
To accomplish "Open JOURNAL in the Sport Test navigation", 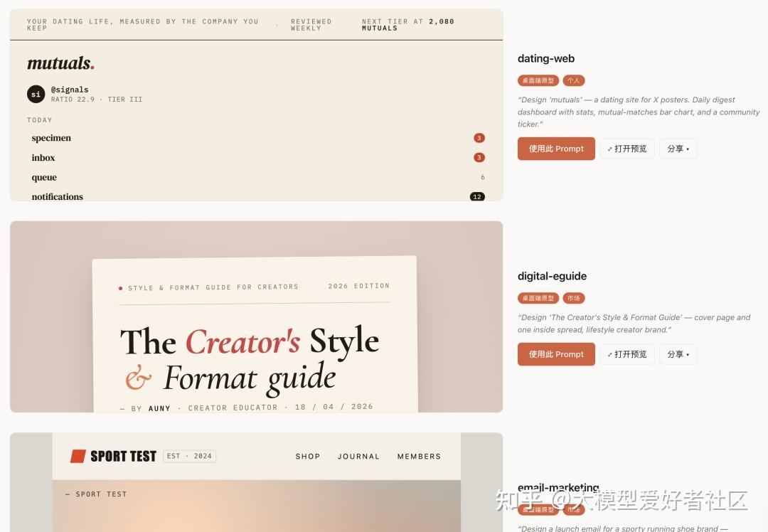I will coord(358,457).
